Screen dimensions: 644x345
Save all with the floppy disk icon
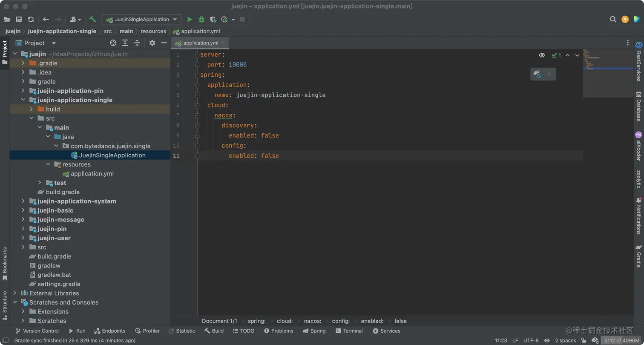coord(19,20)
